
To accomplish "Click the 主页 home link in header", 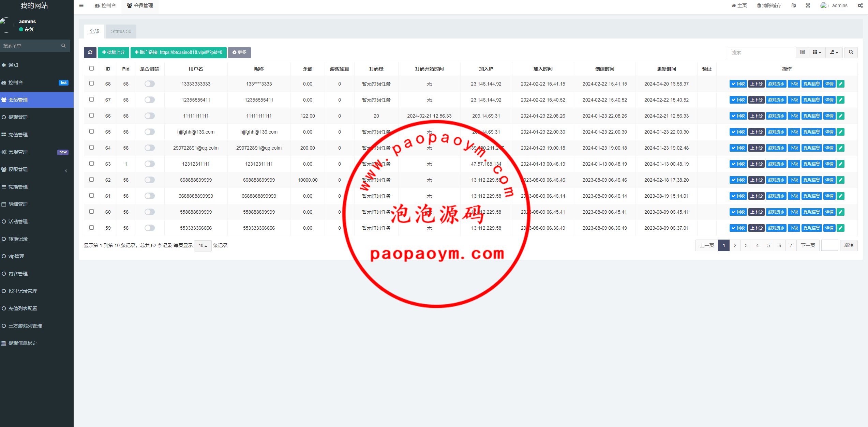I will point(739,5).
